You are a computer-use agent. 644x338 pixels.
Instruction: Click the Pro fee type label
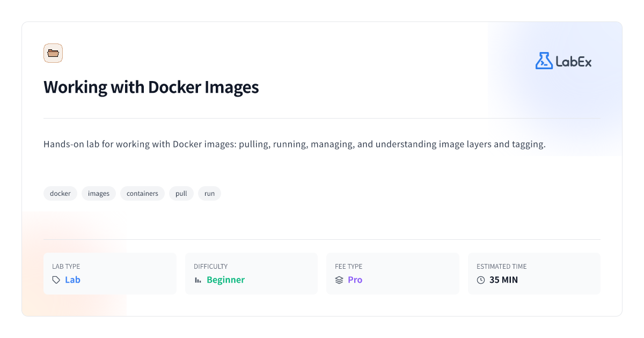point(354,280)
